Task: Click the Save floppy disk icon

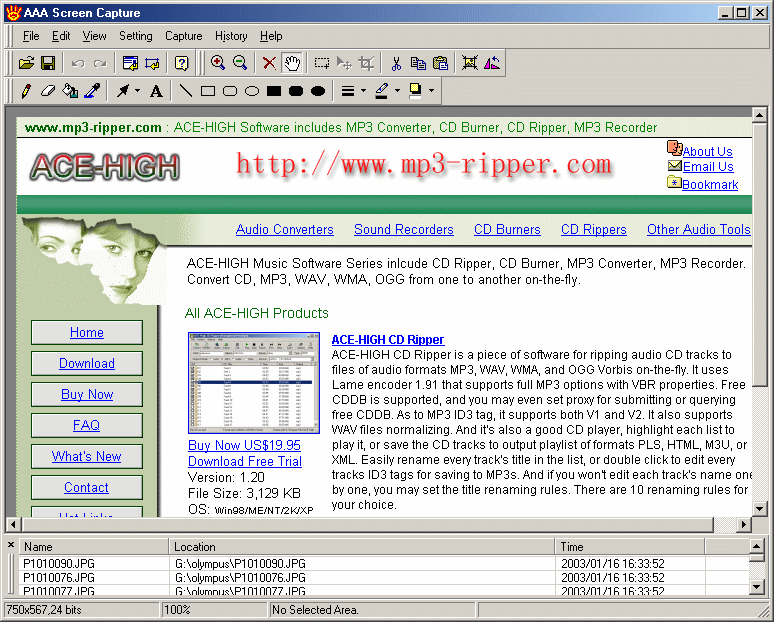Action: (x=48, y=63)
